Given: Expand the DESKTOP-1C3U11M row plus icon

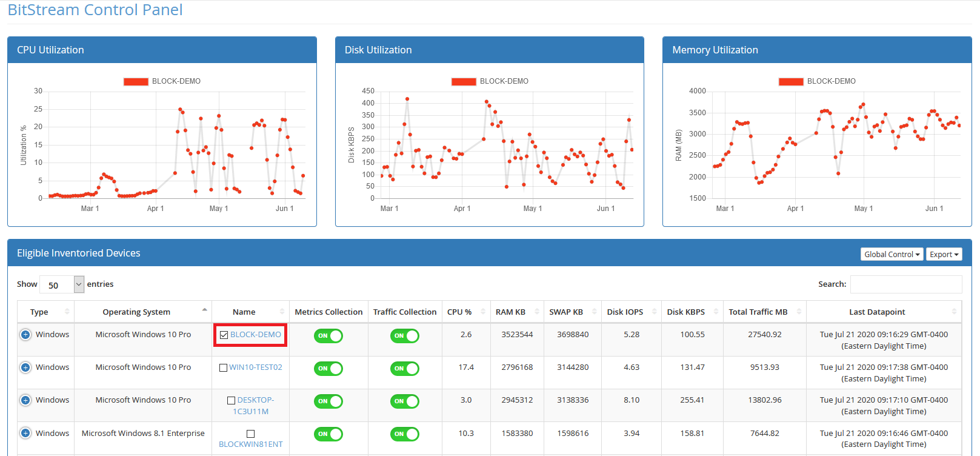Looking at the screenshot, I should (x=25, y=400).
